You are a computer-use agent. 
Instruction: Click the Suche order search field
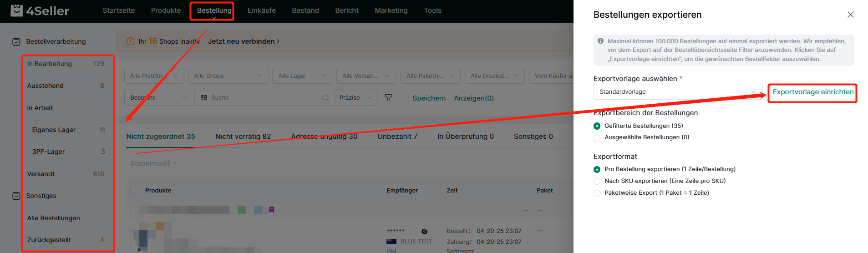(x=265, y=97)
